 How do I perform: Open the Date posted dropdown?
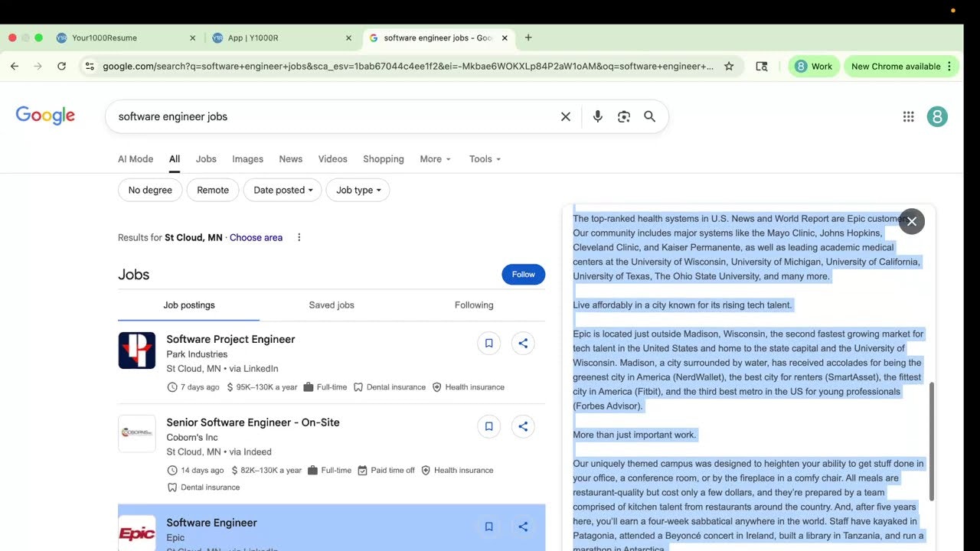point(282,190)
